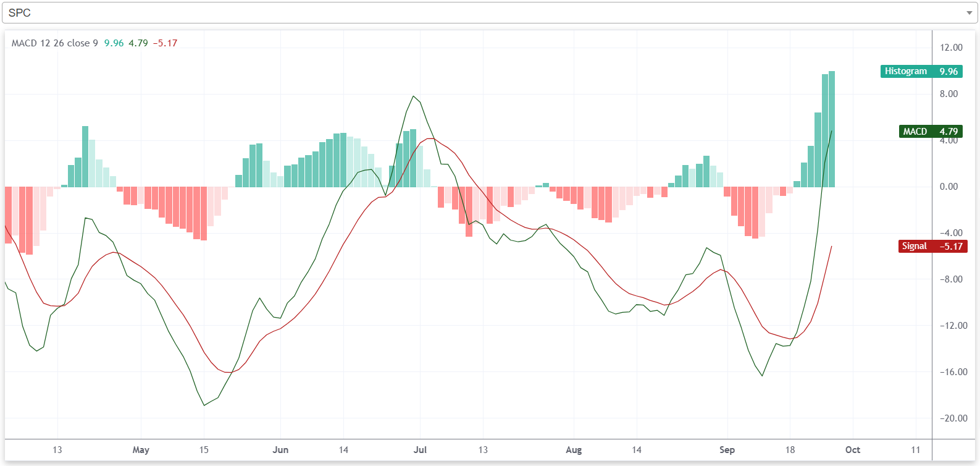Click the MACD 12 26 close 9 legend title
This screenshot has height=466, width=980.
54,43
